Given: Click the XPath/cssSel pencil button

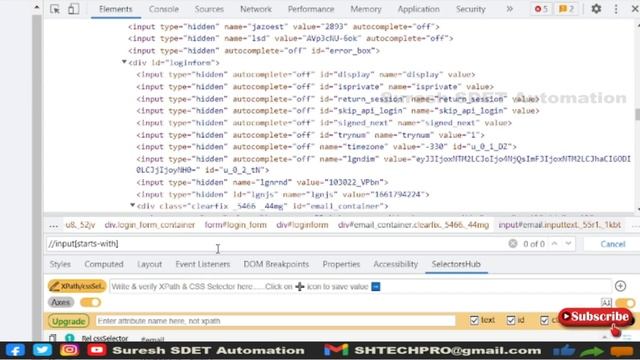Looking at the screenshot, I should pos(77,286).
